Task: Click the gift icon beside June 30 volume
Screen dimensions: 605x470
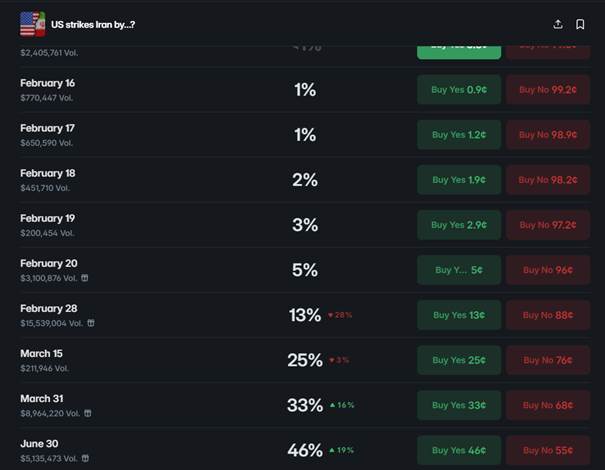Action: pyautogui.click(x=85, y=458)
